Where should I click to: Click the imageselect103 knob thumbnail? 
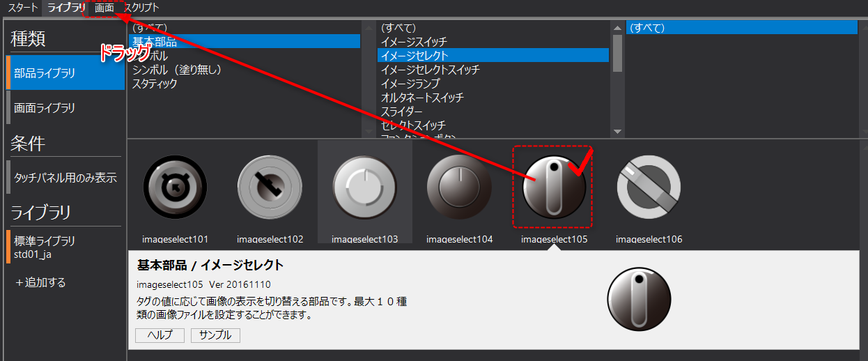(x=364, y=186)
